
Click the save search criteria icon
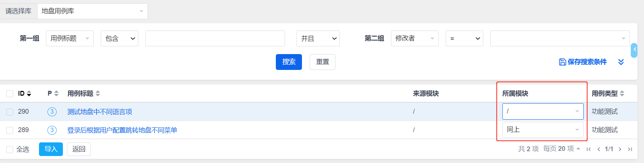[x=562, y=62]
